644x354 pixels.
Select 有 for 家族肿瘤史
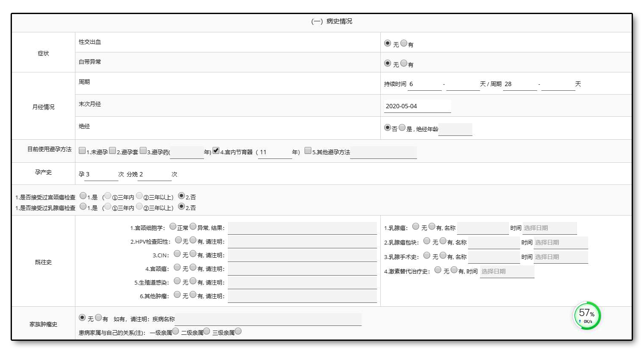coord(98,317)
